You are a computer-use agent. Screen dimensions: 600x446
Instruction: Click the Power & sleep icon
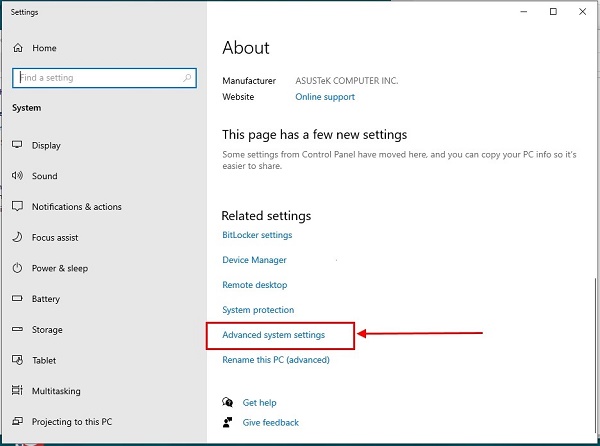[x=17, y=268]
